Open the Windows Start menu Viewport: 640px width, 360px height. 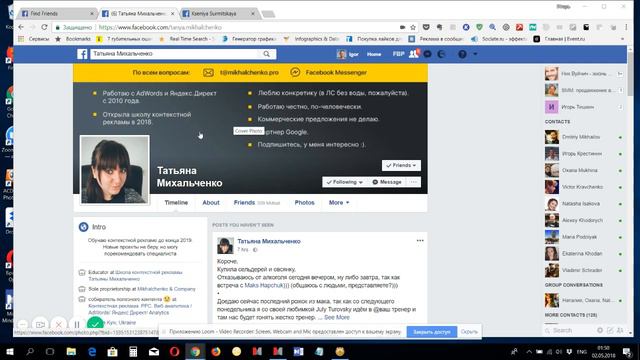9,351
